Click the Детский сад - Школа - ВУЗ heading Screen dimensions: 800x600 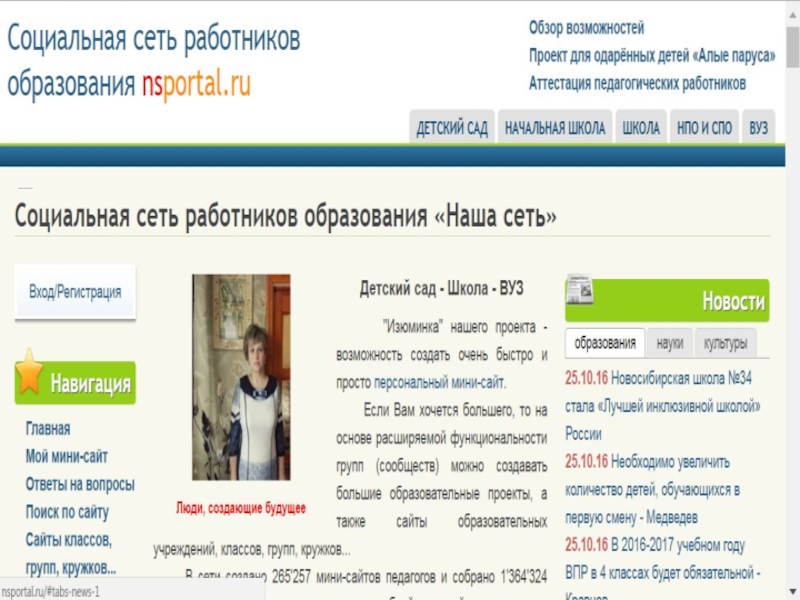441,289
